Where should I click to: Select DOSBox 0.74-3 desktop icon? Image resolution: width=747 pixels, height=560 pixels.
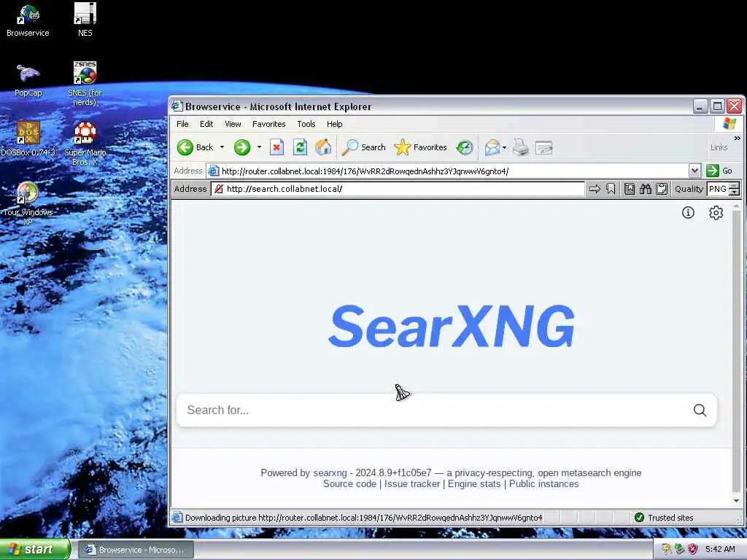[x=28, y=139]
